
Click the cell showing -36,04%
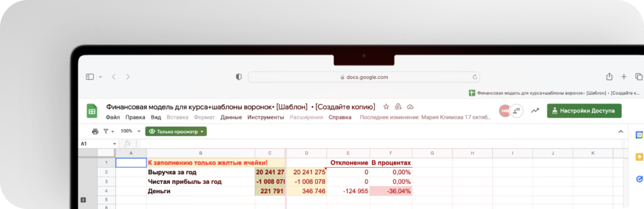click(391, 191)
